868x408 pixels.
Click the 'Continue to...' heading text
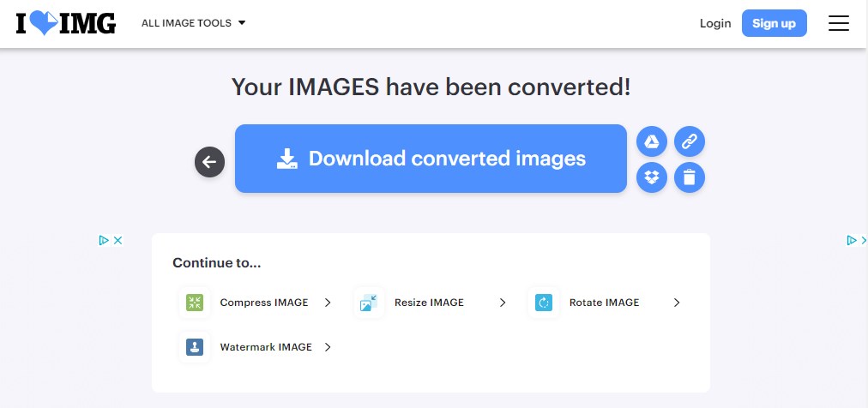tap(216, 262)
